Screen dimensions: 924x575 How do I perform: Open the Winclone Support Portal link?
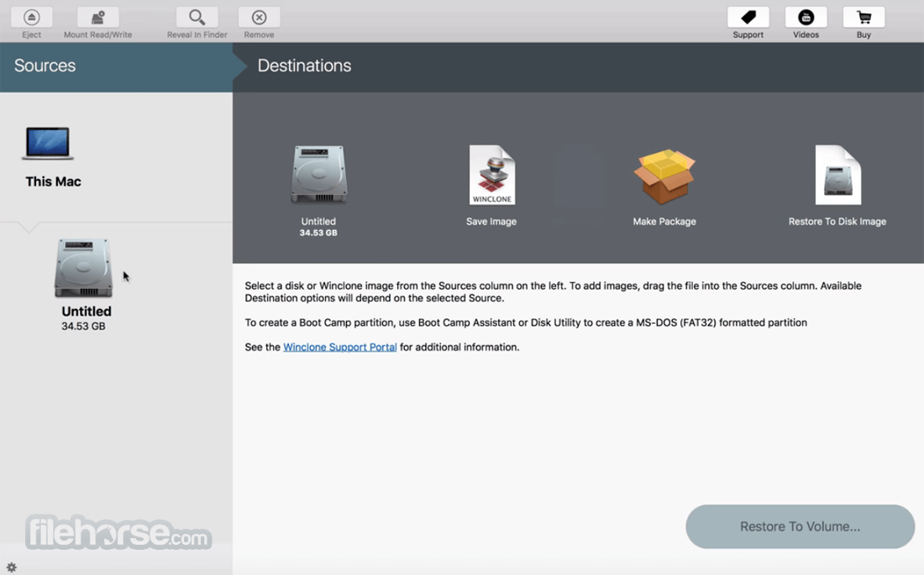(x=340, y=347)
